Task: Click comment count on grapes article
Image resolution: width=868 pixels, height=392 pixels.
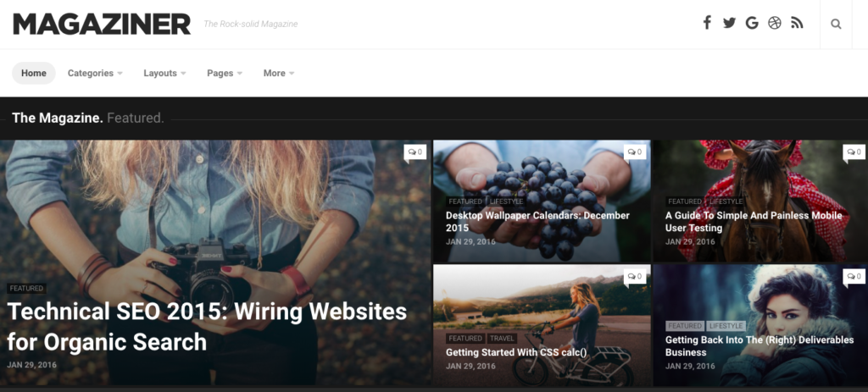Action: point(634,152)
